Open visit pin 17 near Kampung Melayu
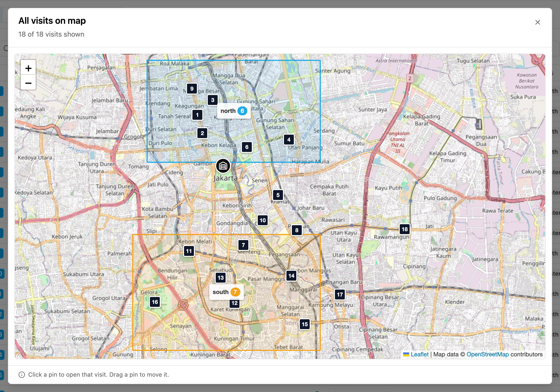The height and width of the screenshot is (392, 560). click(340, 294)
